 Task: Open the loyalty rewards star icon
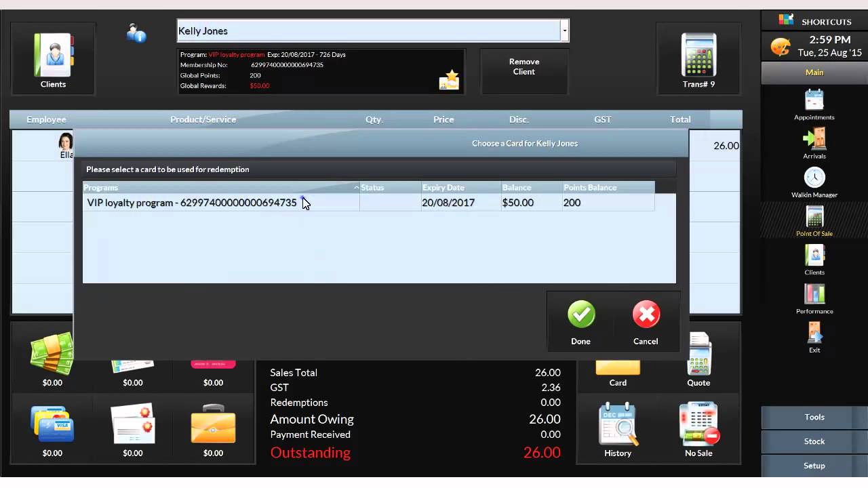point(449,80)
